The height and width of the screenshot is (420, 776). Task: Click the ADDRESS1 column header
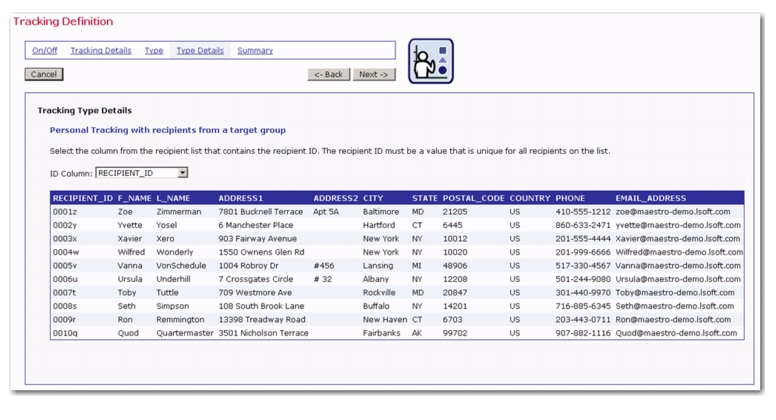[241, 198]
